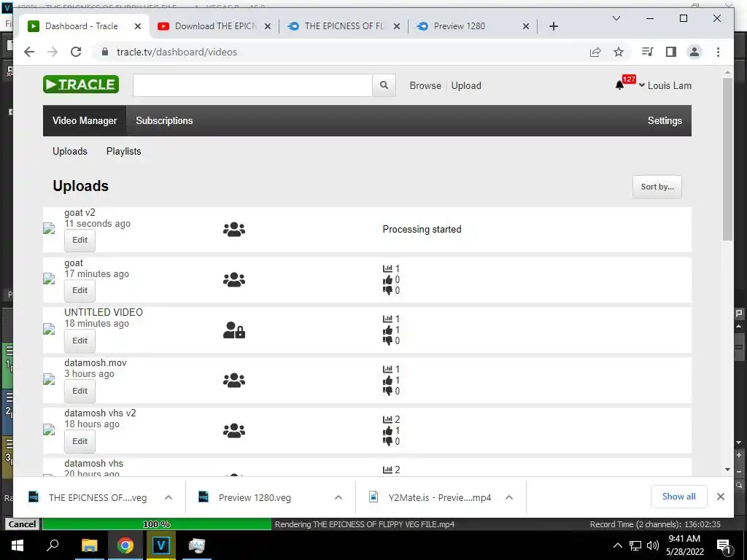747x560 pixels.
Task: Click the private lock icon for UNTITLED VIDEO
Action: click(234, 330)
